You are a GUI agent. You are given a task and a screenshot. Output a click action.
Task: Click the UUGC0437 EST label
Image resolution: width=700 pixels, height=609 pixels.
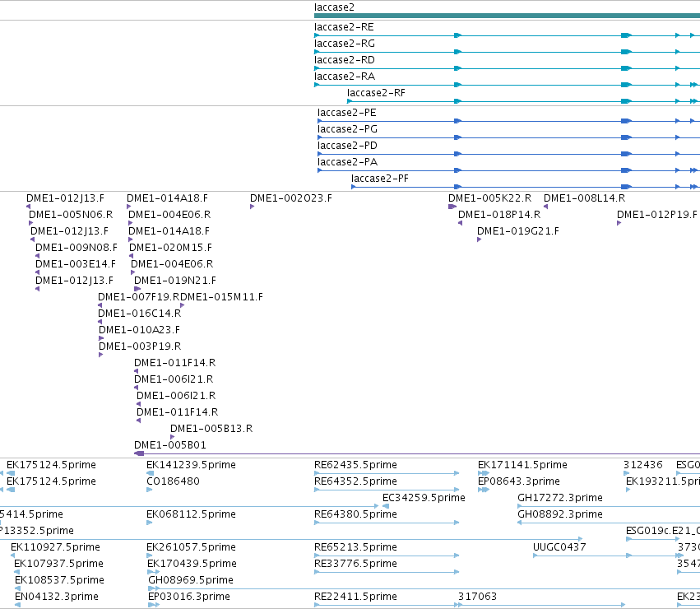(x=559, y=548)
